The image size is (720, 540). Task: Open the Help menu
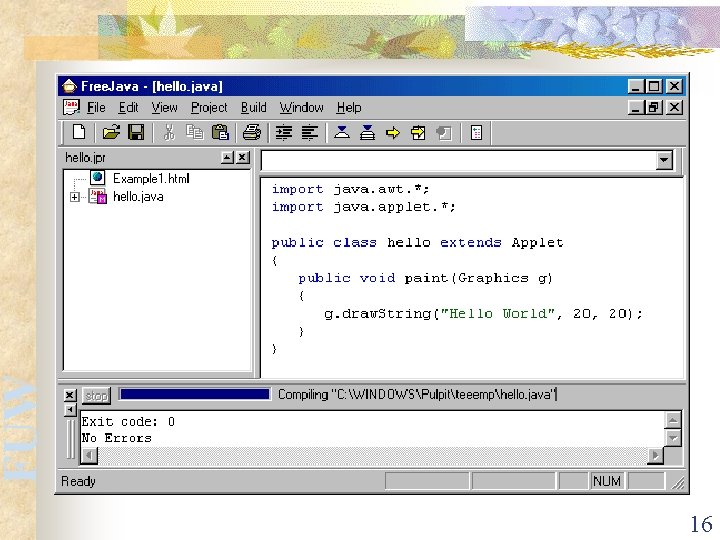point(349,107)
